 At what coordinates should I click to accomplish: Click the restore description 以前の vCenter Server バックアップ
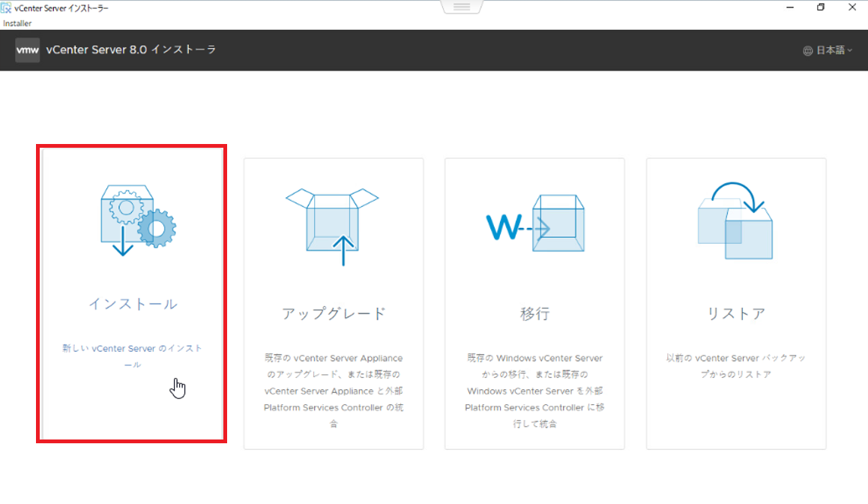735,366
